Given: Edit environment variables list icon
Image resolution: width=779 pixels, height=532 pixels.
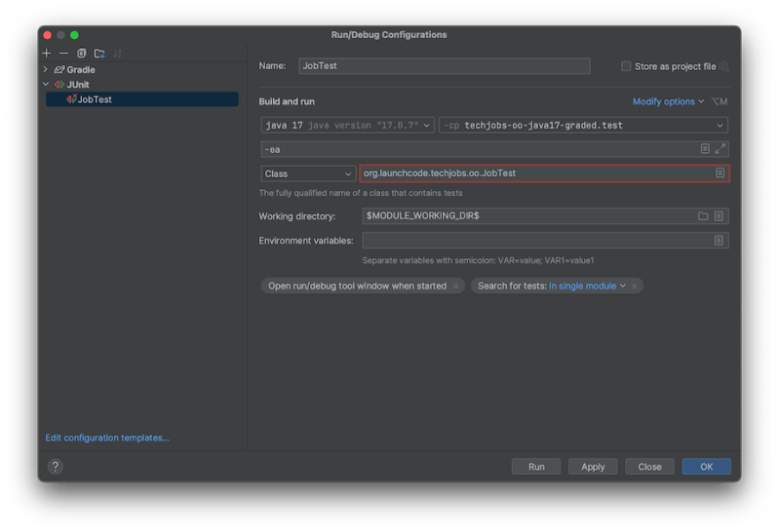Looking at the screenshot, I should tap(719, 241).
